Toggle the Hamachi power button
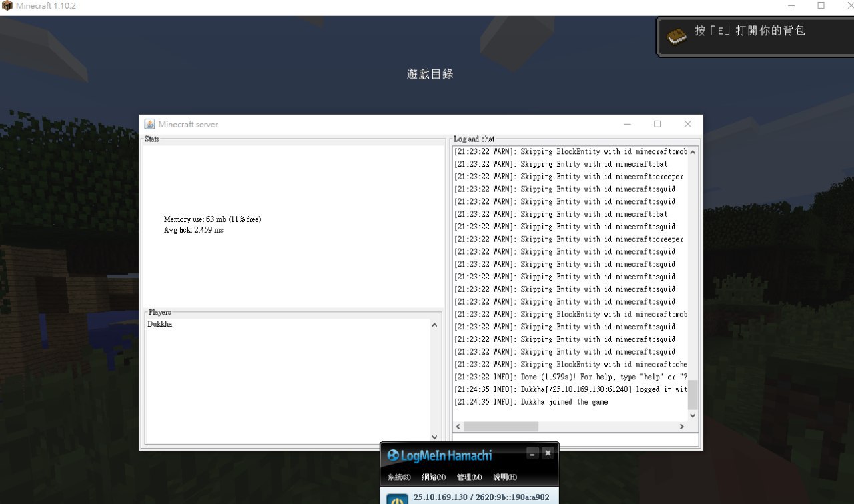Screen dimensions: 854x504 (397, 499)
